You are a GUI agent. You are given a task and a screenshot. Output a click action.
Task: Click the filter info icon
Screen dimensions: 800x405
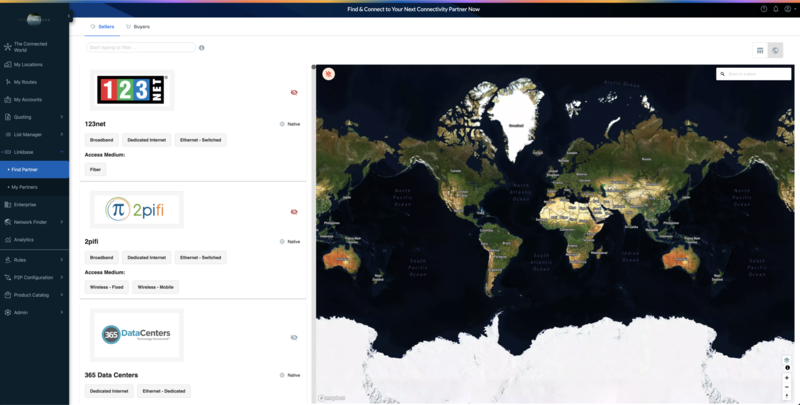pyautogui.click(x=202, y=48)
